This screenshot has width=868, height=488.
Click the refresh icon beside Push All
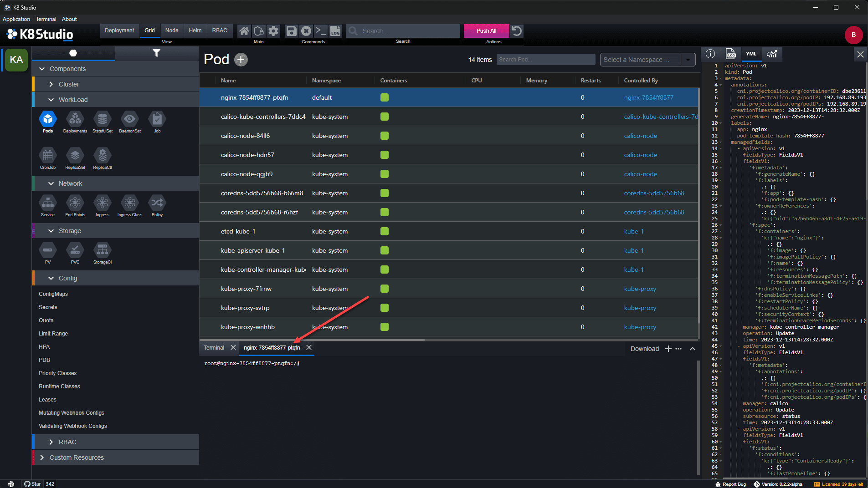[517, 31]
